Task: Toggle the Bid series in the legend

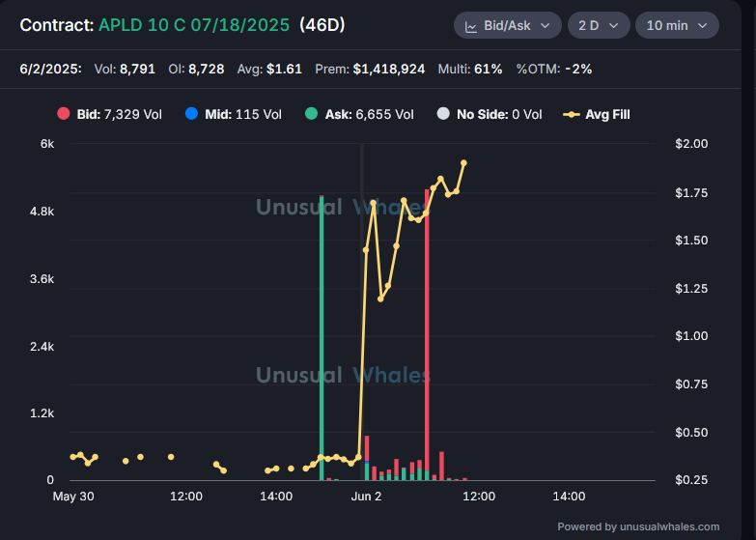Action: pyautogui.click(x=110, y=114)
